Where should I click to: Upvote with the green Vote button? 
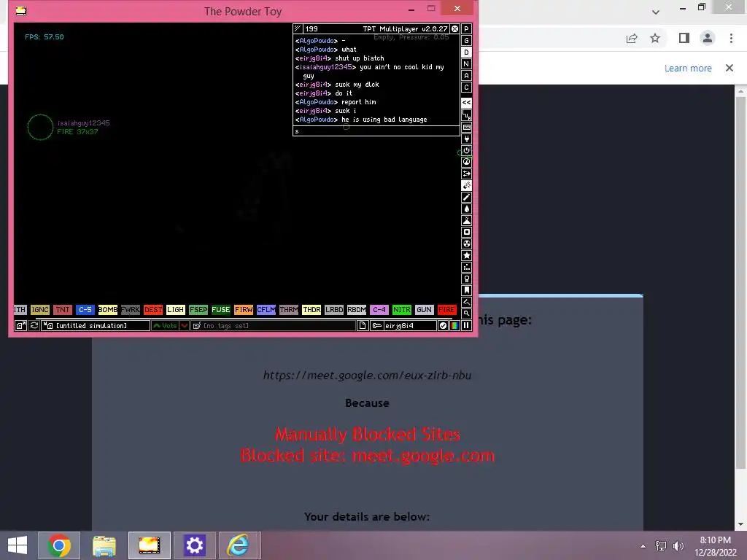[165, 326]
